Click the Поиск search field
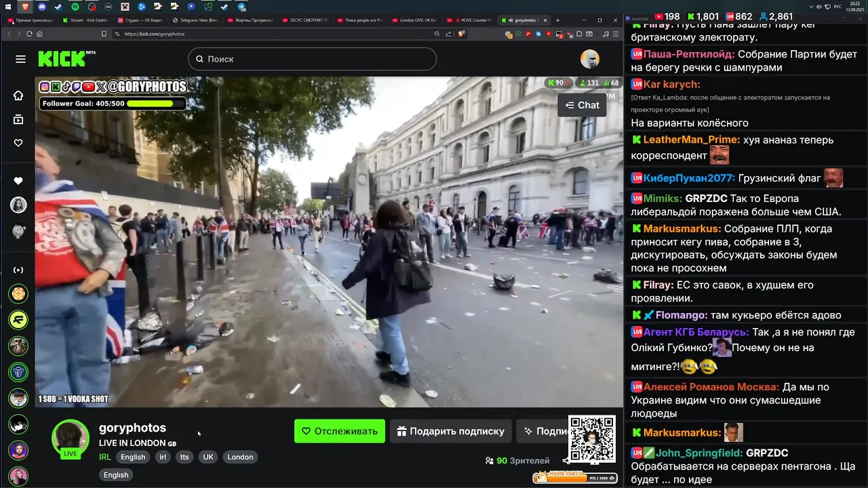Image resolution: width=868 pixels, height=488 pixels. pyautogui.click(x=312, y=59)
